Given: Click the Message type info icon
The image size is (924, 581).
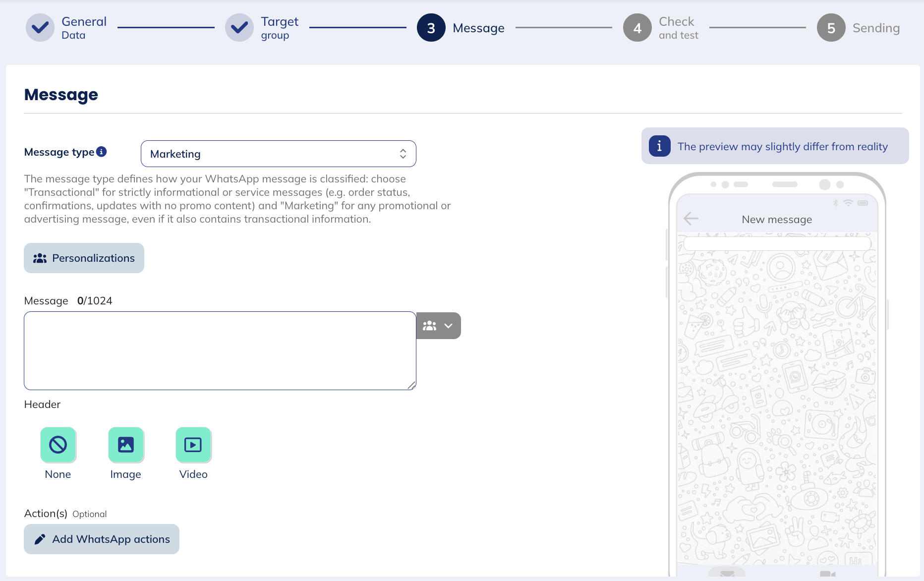Looking at the screenshot, I should (x=101, y=152).
